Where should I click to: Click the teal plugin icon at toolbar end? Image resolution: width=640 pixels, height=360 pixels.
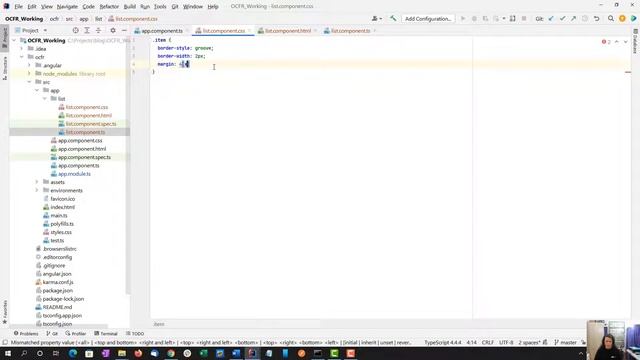point(633,18)
